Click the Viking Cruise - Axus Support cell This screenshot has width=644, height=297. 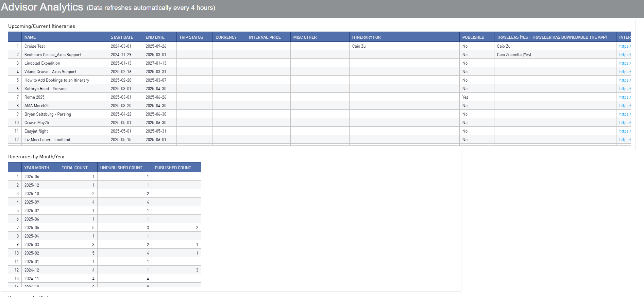pyautogui.click(x=50, y=72)
